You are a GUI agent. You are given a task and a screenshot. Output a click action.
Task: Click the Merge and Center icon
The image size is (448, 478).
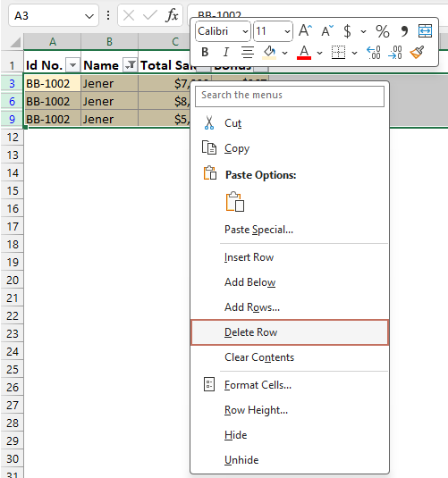[x=425, y=30]
